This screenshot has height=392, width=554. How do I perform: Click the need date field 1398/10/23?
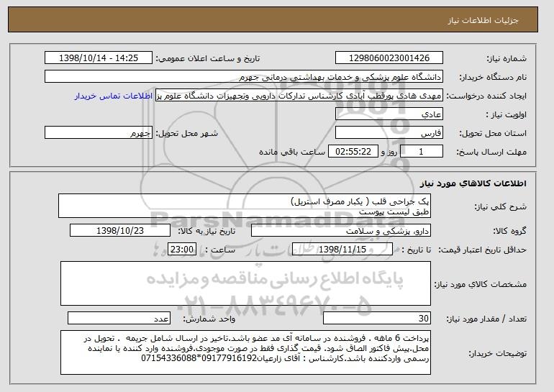point(120,231)
